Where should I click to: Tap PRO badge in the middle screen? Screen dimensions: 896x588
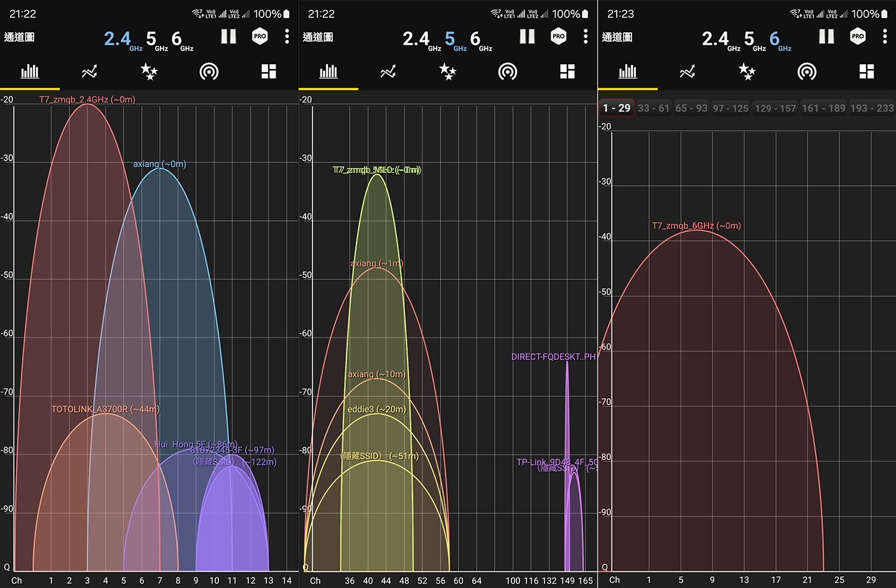[559, 37]
